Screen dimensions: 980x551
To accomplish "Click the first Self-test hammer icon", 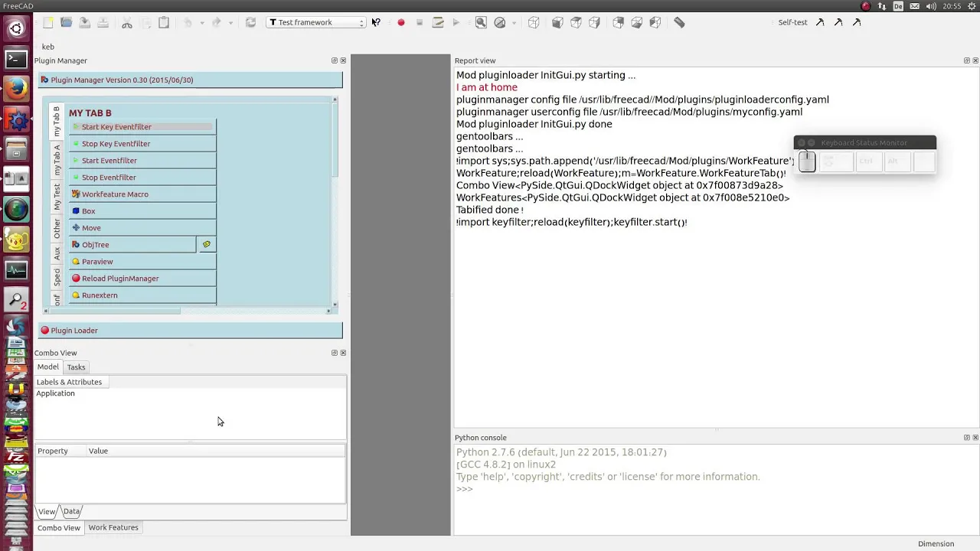I will 820,22.
